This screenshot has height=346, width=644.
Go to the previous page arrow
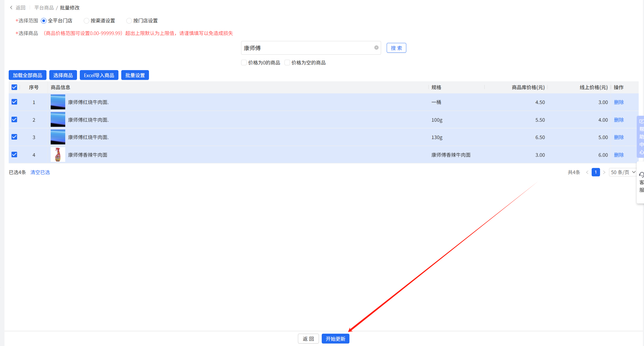pyautogui.click(x=587, y=172)
